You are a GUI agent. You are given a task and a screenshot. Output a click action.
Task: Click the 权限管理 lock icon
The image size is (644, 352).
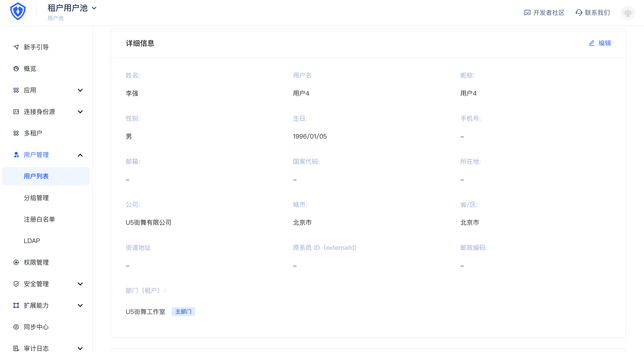(x=16, y=262)
